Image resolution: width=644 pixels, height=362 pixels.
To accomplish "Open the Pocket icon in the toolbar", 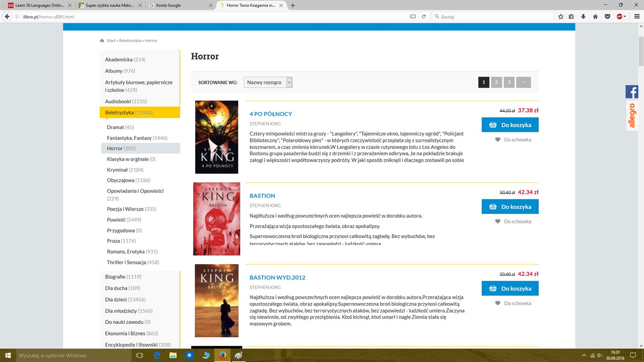I will tap(607, 16).
